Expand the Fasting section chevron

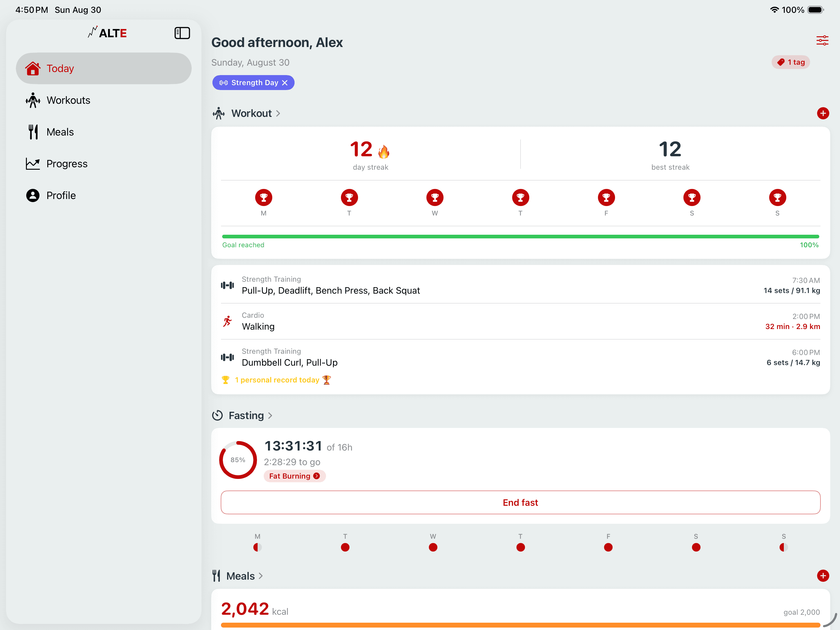point(270,416)
